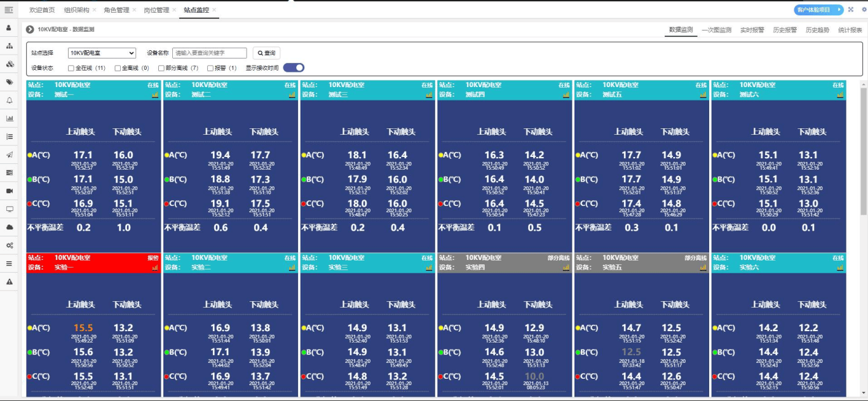Image resolution: width=868 pixels, height=401 pixels.
Task: Collapse the sidebar with the hamburger menu icon
Action: point(9,10)
